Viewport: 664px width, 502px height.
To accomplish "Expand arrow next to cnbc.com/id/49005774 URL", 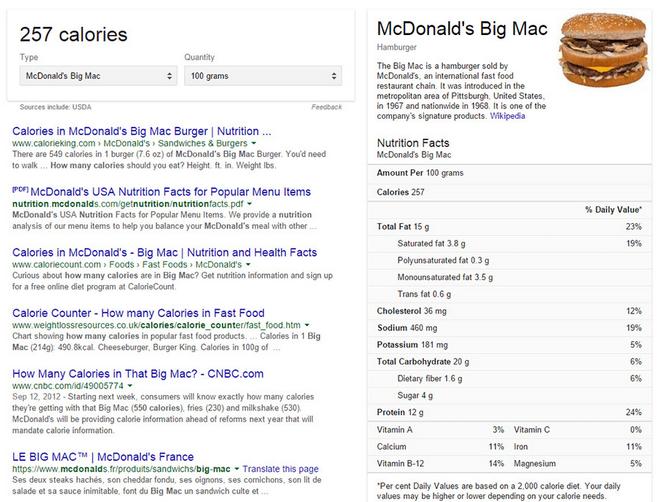I will click(102, 385).
